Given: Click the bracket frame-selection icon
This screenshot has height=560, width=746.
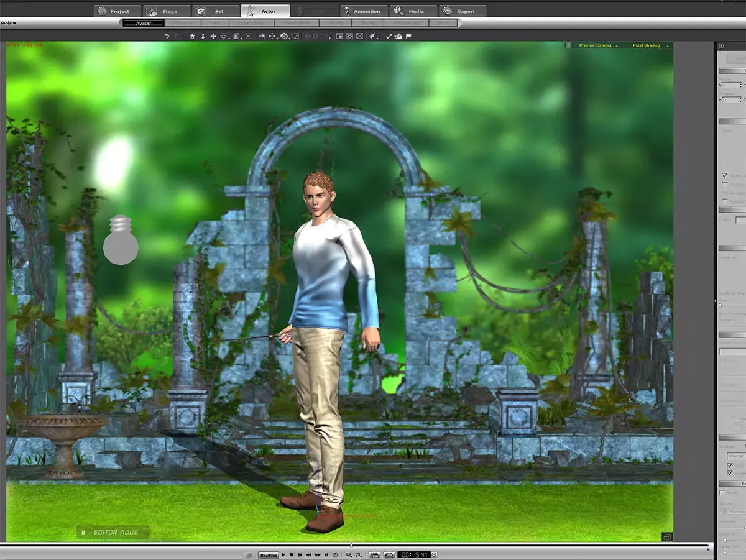Looking at the screenshot, I should 248,36.
